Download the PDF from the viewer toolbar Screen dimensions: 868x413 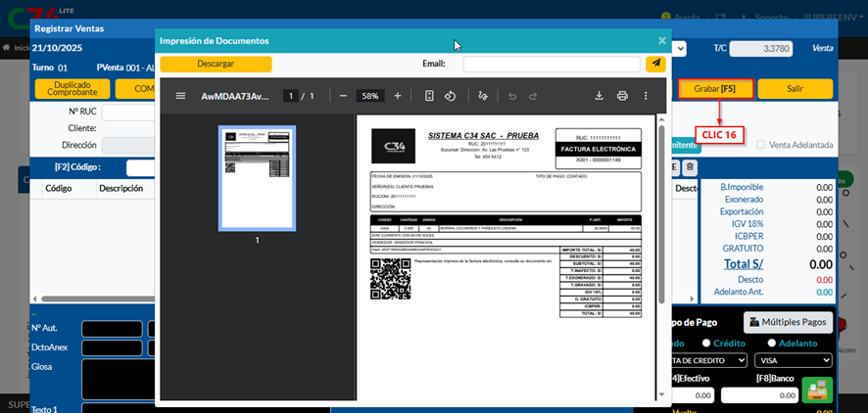point(599,96)
